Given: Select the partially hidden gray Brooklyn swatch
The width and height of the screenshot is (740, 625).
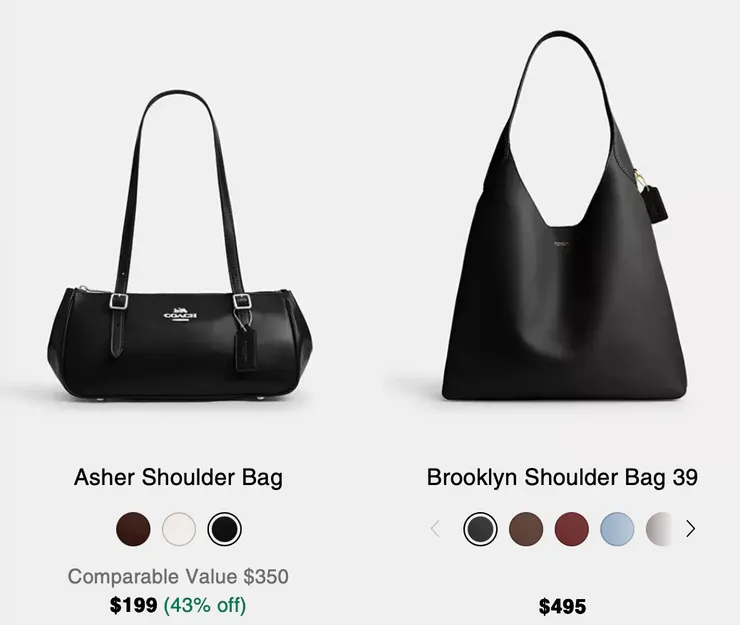Looking at the screenshot, I should [658, 529].
